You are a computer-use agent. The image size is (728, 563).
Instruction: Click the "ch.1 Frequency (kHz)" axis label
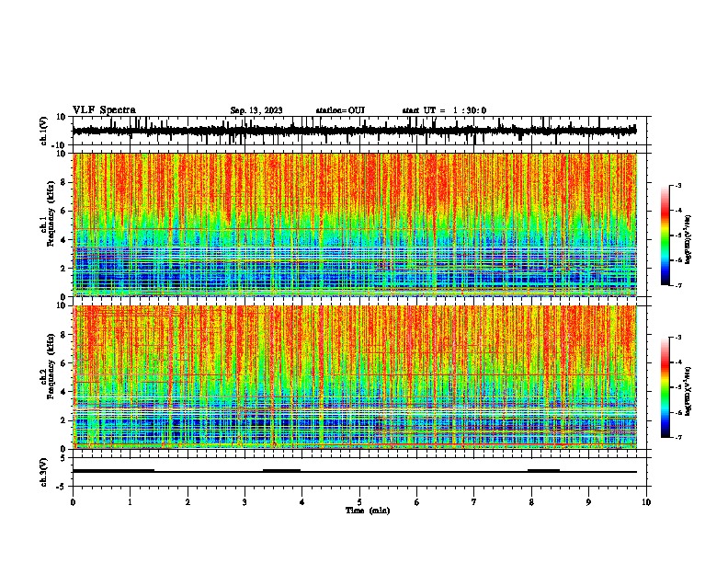pyautogui.click(x=47, y=213)
